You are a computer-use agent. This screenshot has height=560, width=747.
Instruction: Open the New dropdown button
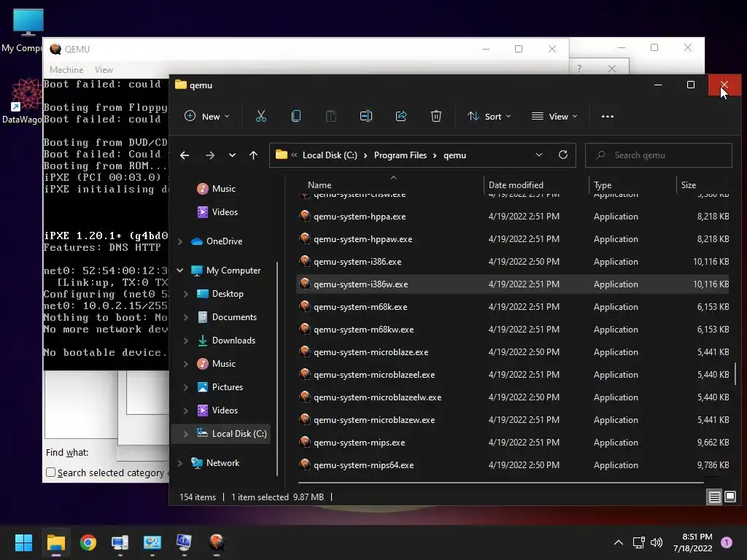pyautogui.click(x=206, y=116)
